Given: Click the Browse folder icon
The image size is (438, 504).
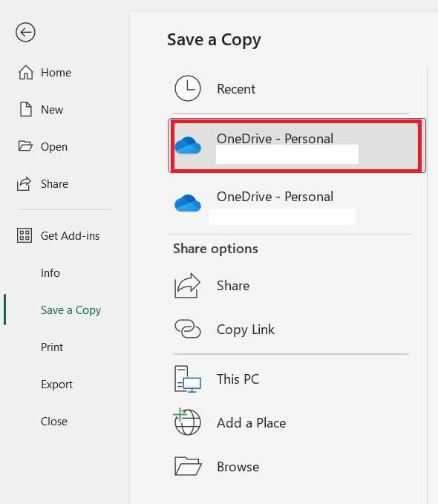Looking at the screenshot, I should pyautogui.click(x=188, y=466).
